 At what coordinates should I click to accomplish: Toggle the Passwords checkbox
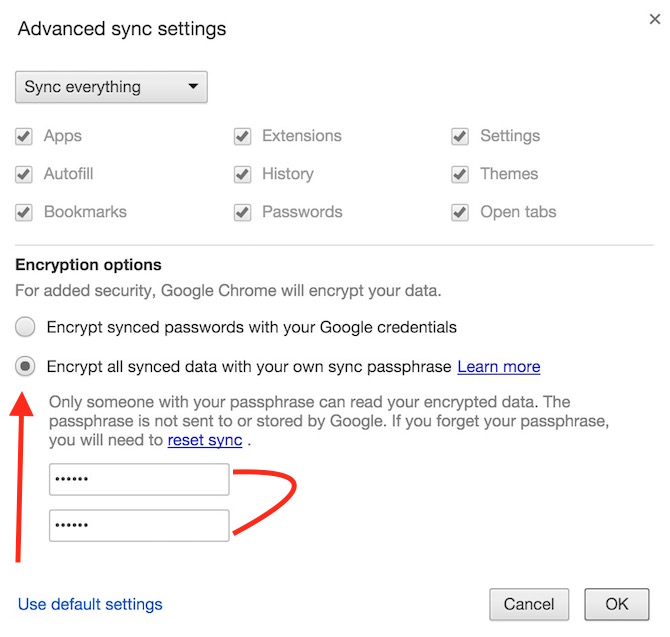pyautogui.click(x=242, y=212)
